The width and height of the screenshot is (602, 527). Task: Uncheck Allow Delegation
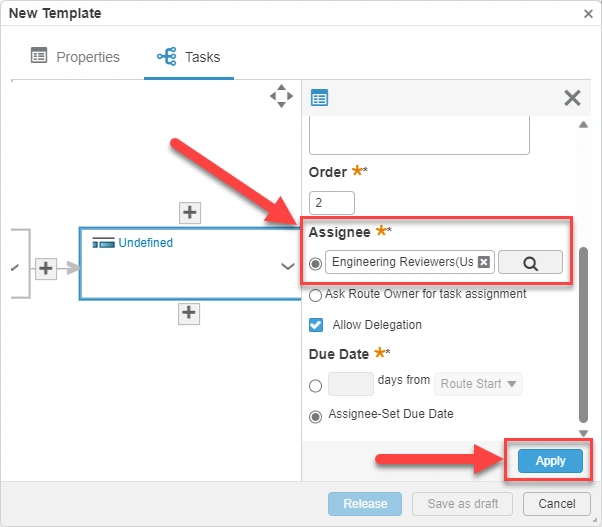pyautogui.click(x=316, y=325)
